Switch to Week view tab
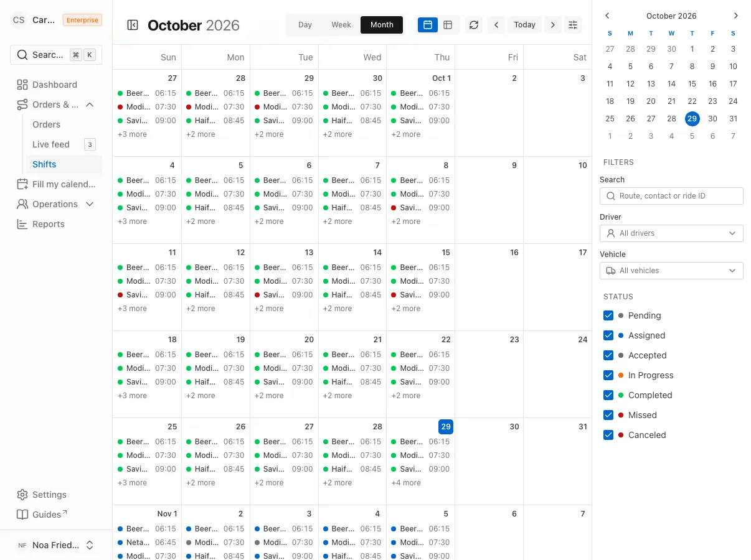 [341, 25]
